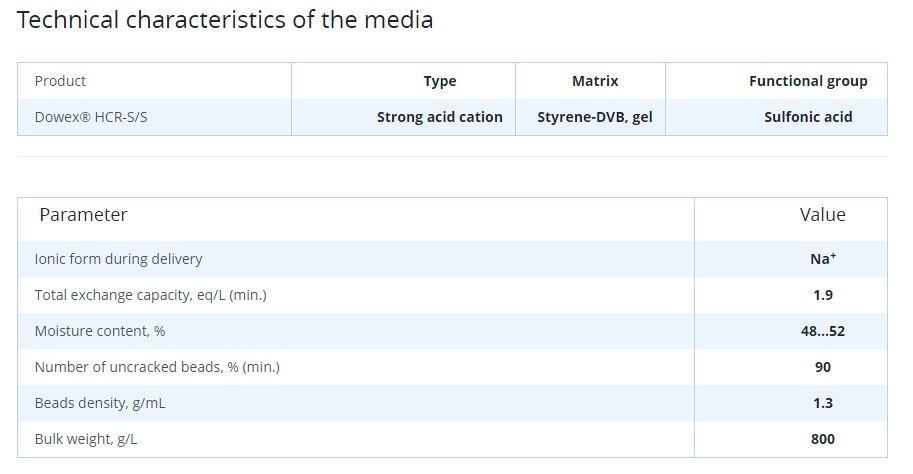Click the Parameter column header
Viewport: 913px width, 474px height.
click(x=83, y=215)
